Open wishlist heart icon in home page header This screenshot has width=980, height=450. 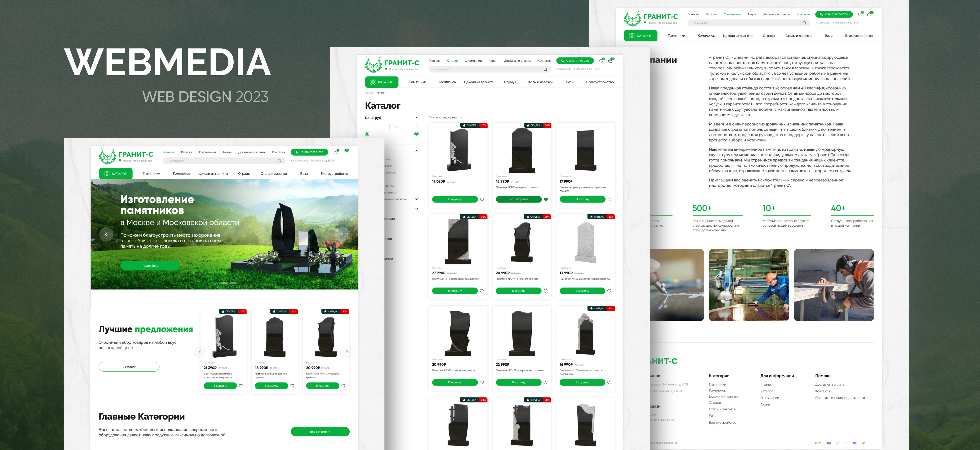336,152
